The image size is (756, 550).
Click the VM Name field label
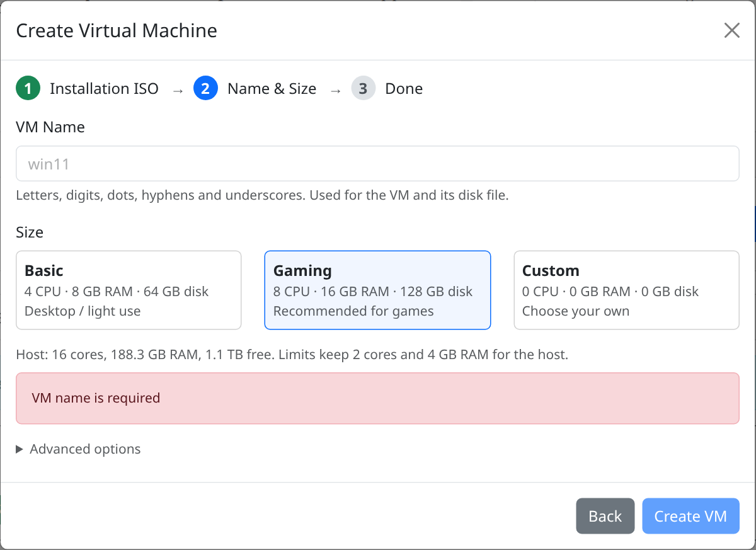pyautogui.click(x=50, y=127)
